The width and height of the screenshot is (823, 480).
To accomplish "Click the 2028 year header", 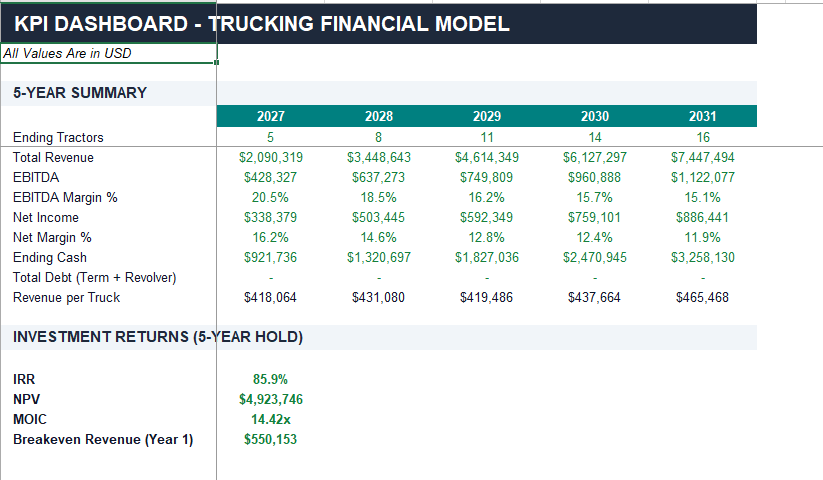I will tap(379, 116).
